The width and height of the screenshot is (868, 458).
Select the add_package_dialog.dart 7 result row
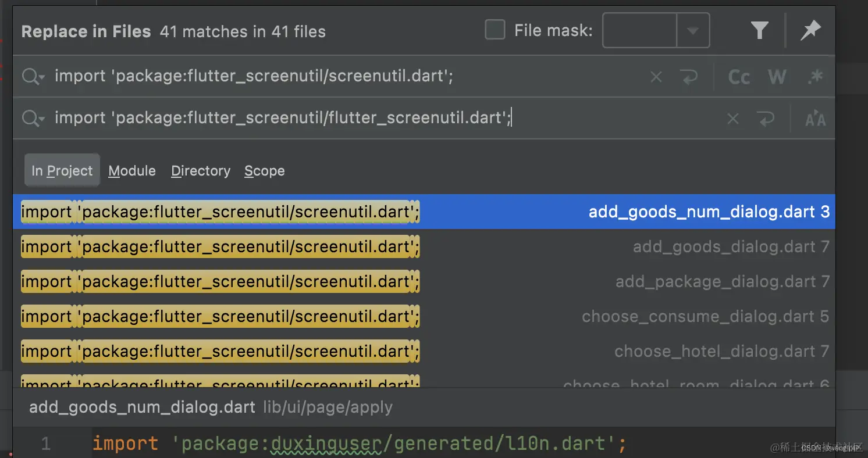click(424, 281)
